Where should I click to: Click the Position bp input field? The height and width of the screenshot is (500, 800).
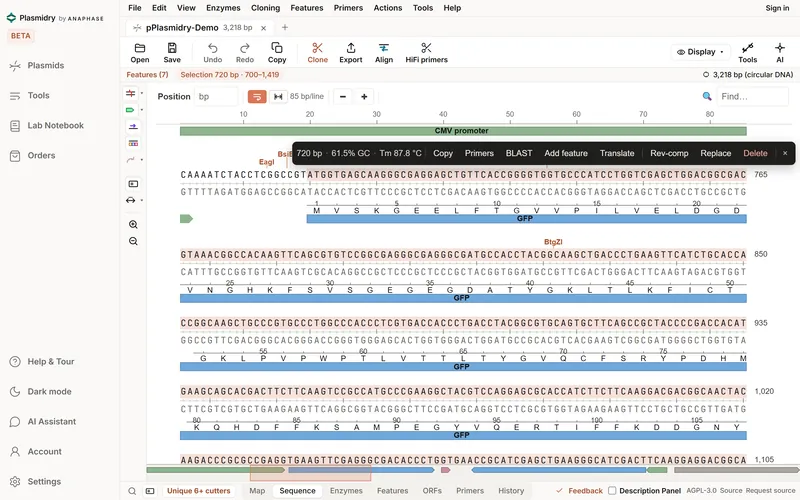click(x=216, y=96)
